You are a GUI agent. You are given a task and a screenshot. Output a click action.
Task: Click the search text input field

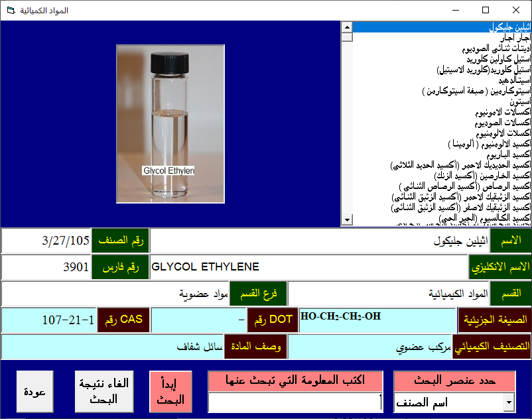click(x=295, y=402)
